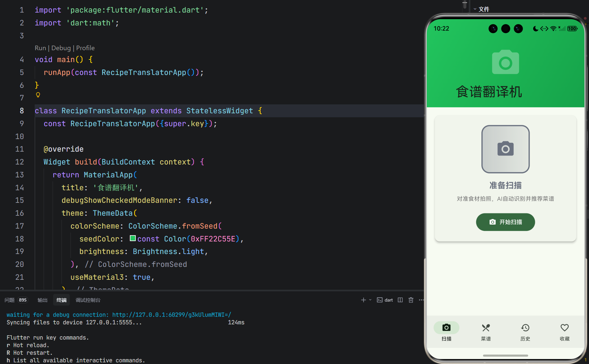The height and width of the screenshot is (364, 589).
Task: Open the 菜谱 recipes navigation tab
Action: [486, 332]
